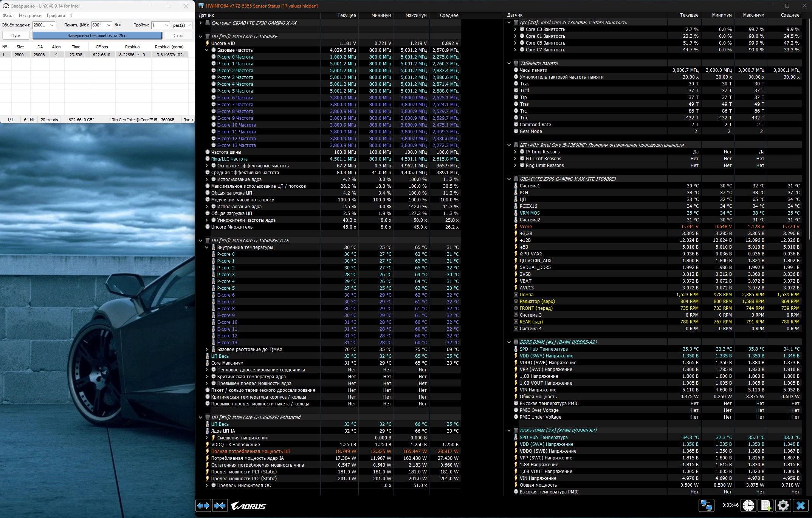Open the Графики menu
The width and height of the screenshot is (812, 518).
coord(56,15)
